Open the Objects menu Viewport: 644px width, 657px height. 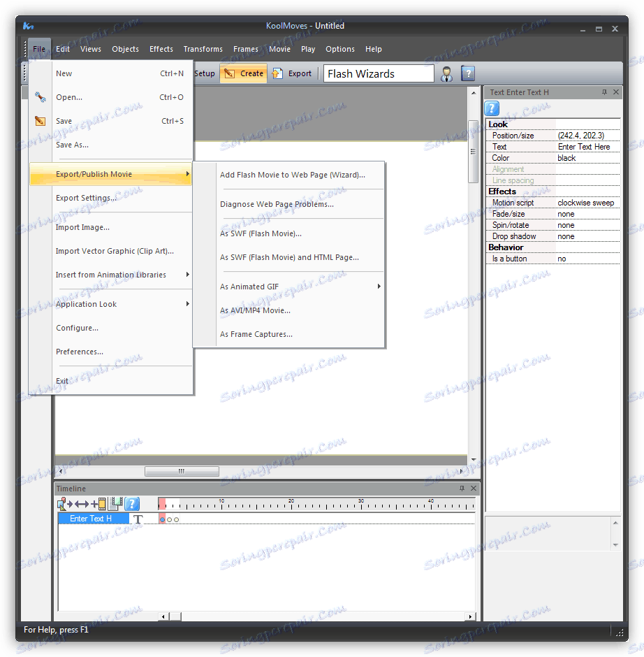point(125,49)
